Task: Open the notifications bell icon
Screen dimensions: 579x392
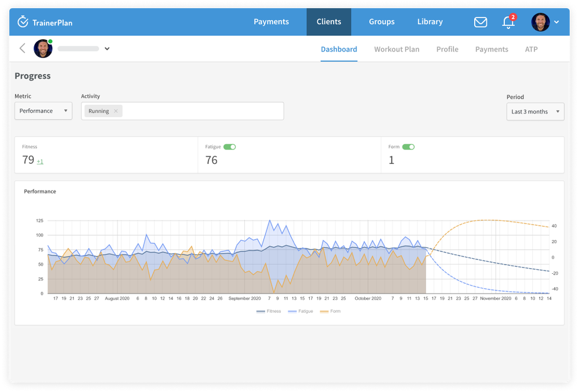Action: pos(508,23)
